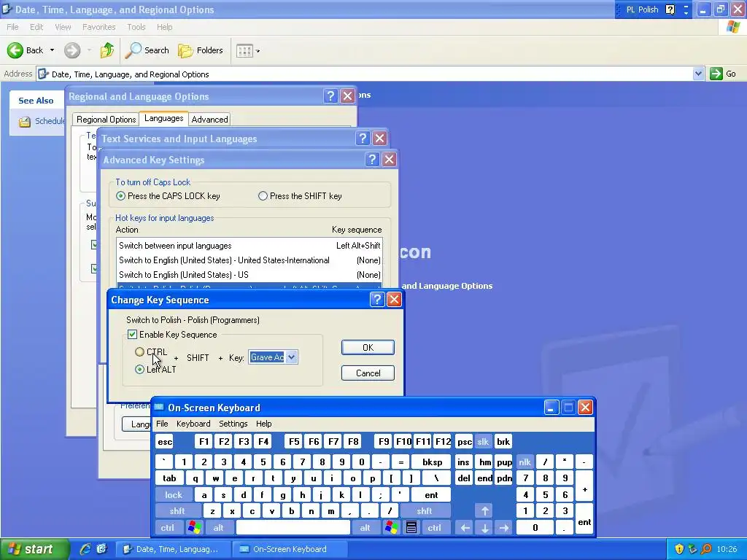The height and width of the screenshot is (560, 747).
Task: Toggle the Folders pane button
Action: pos(201,50)
